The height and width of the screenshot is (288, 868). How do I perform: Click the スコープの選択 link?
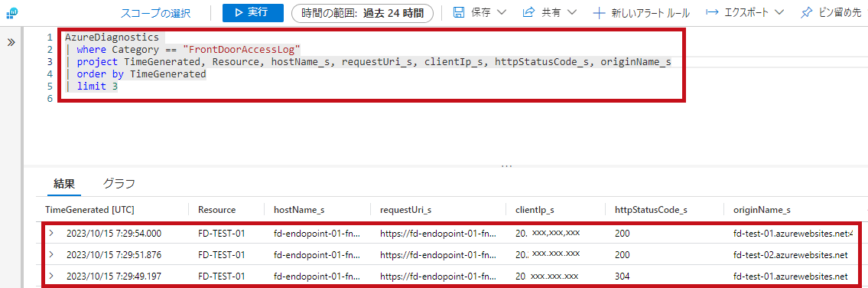coord(155,13)
